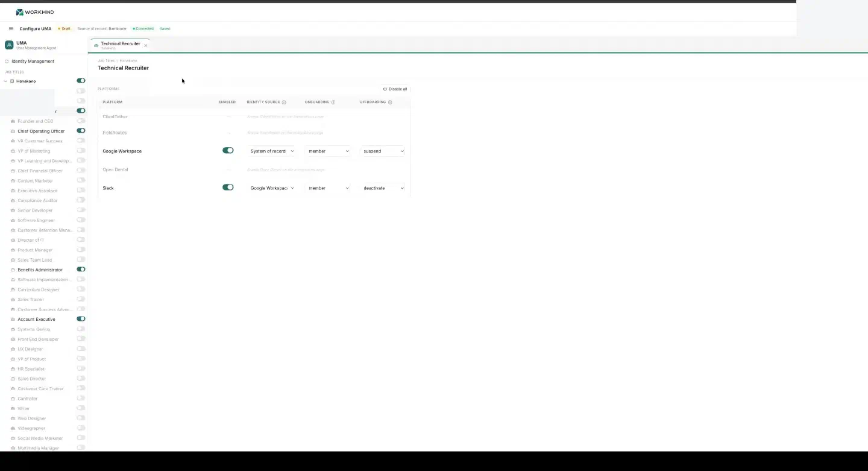The height and width of the screenshot is (471, 868).
Task: Disable the Chief Operating Officer toggle
Action: point(81,131)
